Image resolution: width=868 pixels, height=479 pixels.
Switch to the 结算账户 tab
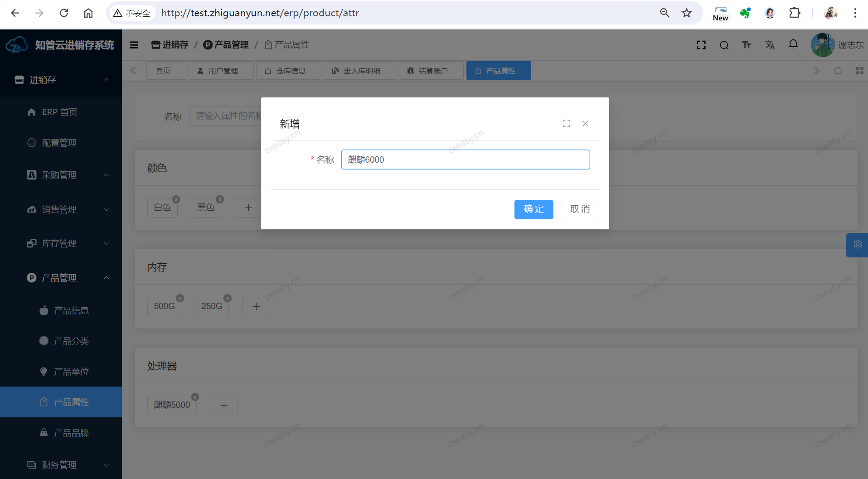pyautogui.click(x=431, y=71)
